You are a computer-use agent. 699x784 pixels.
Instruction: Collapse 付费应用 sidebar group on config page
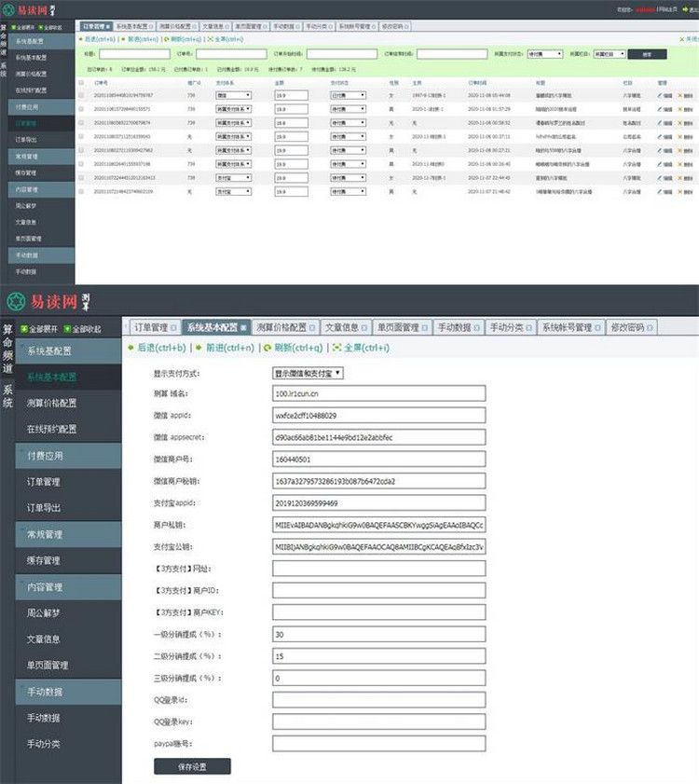(68, 456)
